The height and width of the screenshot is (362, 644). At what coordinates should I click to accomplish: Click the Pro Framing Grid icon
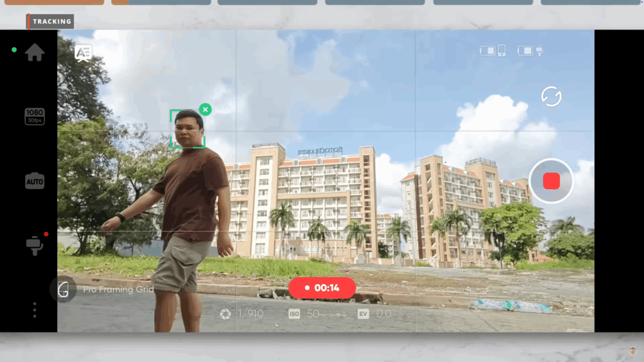coord(63,290)
